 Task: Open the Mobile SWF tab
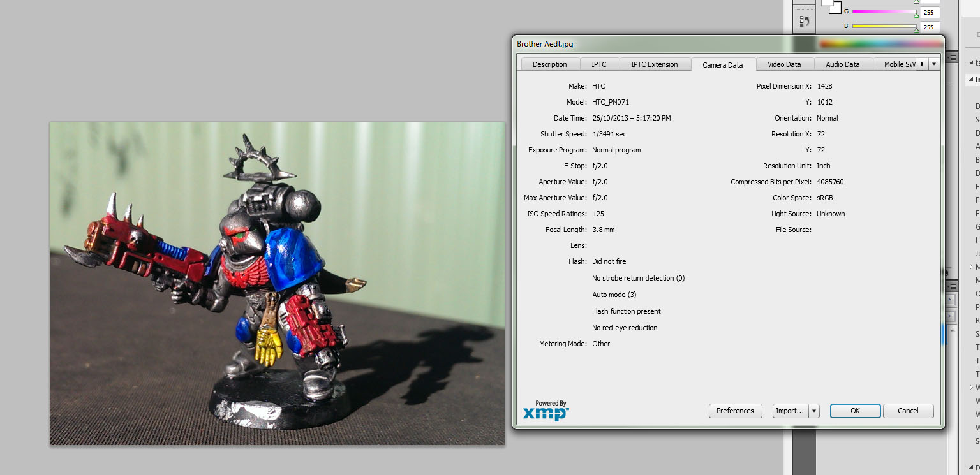point(898,64)
